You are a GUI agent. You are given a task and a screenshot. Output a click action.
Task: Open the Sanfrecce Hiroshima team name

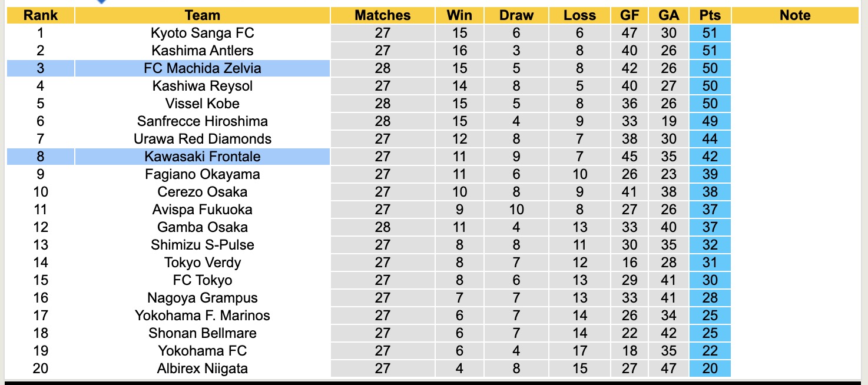pyautogui.click(x=202, y=121)
